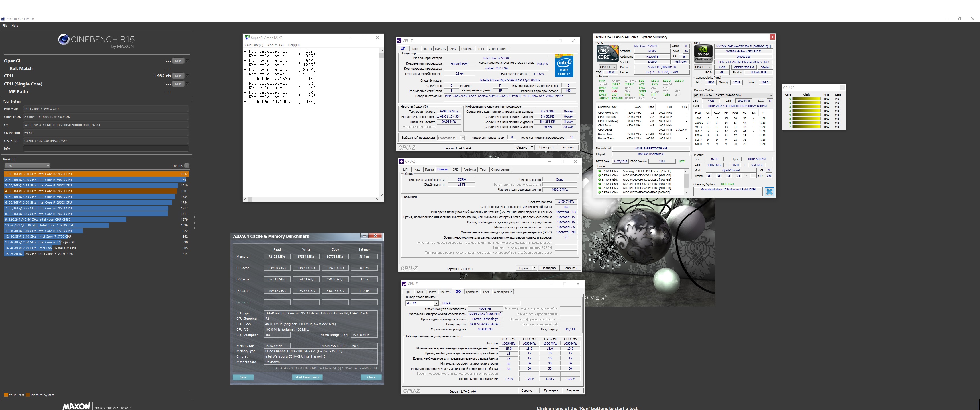The width and height of the screenshot is (980, 410).
Task: Switch to the SPD tab in the top CPU-Z window
Action: tap(453, 49)
